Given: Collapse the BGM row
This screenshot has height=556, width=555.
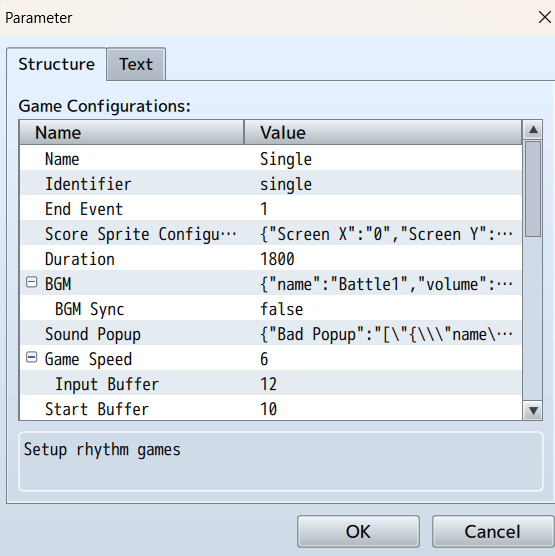Looking at the screenshot, I should (32, 283).
